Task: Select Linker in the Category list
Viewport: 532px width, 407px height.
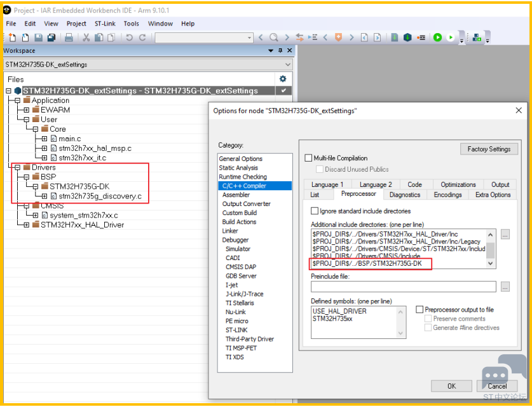Action: 230,231
